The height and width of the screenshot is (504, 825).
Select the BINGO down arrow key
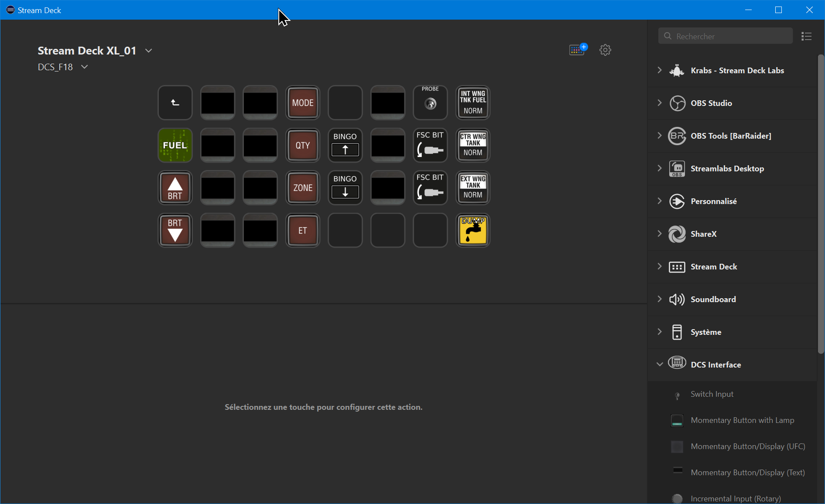(345, 188)
